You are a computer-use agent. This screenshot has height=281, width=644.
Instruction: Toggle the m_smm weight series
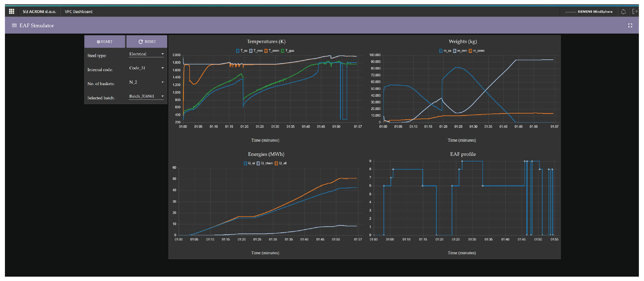pyautogui.click(x=476, y=51)
